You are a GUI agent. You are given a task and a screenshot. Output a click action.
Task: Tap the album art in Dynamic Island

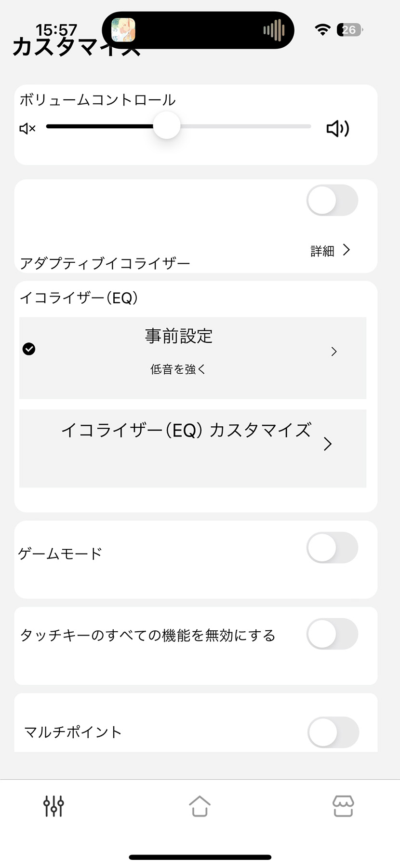123,30
